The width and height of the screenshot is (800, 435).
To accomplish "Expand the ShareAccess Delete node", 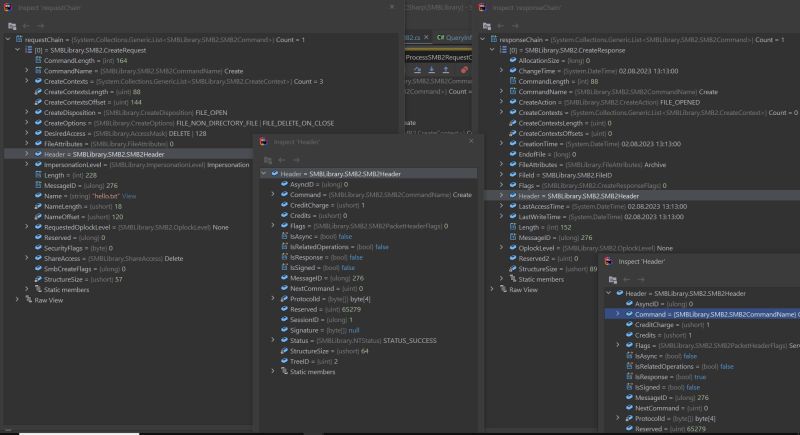I will (x=27, y=258).
